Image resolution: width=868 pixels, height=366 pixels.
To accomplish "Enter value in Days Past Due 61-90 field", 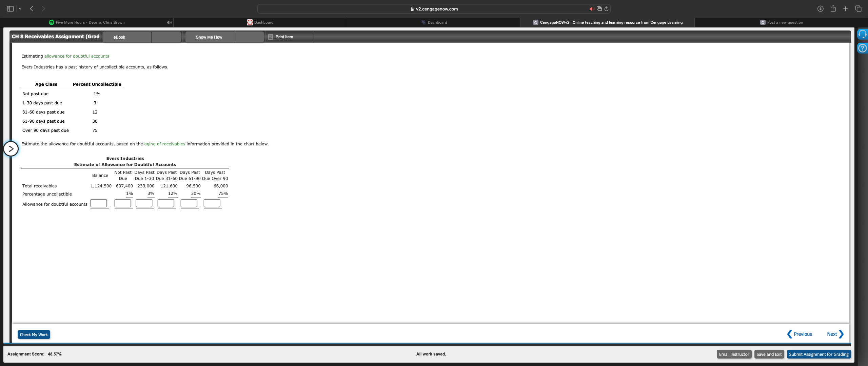I will [x=189, y=203].
